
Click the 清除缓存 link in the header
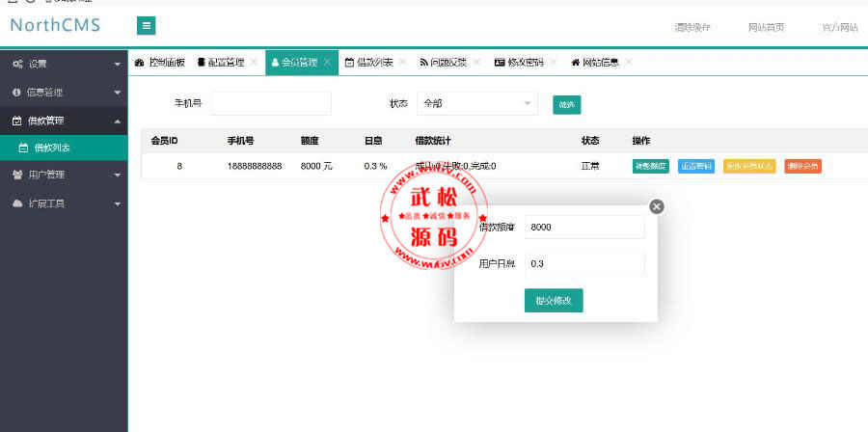click(692, 27)
